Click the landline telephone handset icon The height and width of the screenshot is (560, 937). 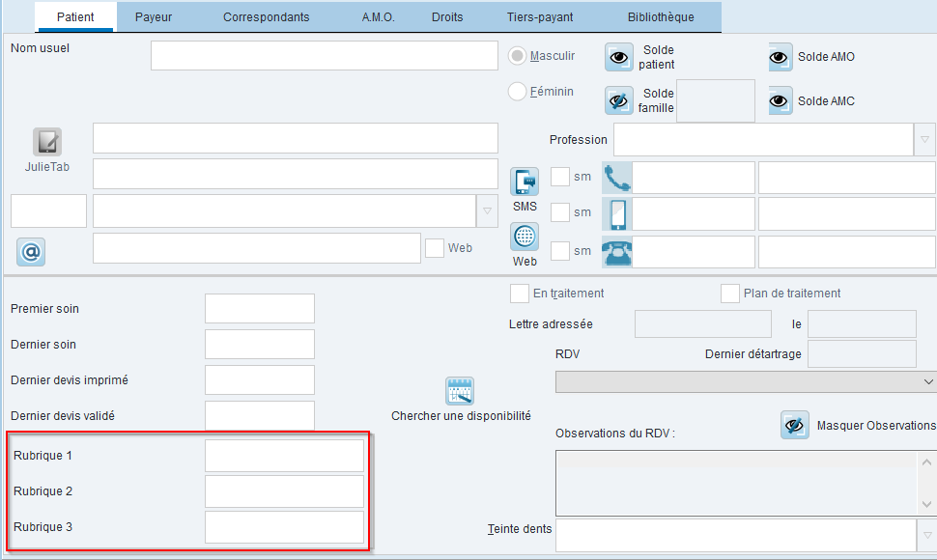[x=616, y=178]
